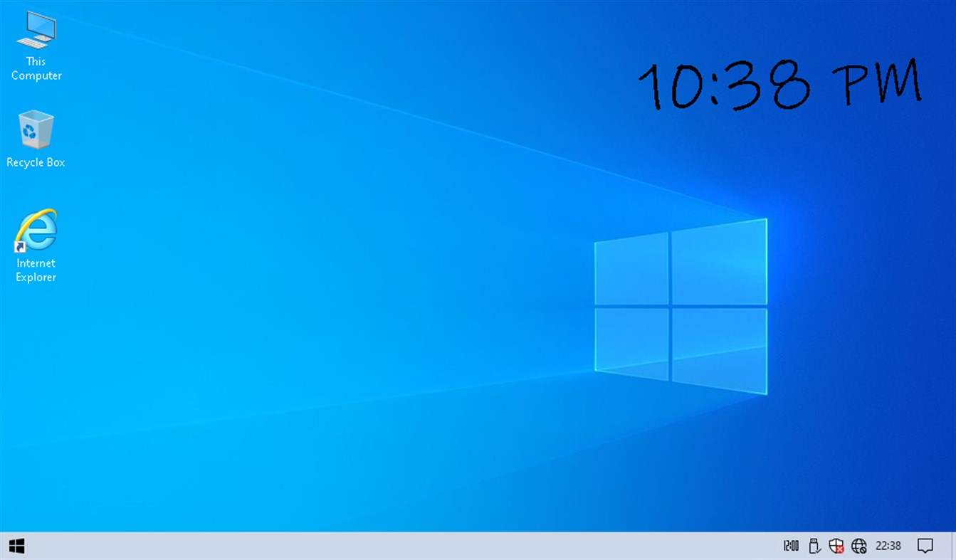The image size is (956, 560).
Task: Click the checkmark on the USB tray icon
Action: tap(819, 550)
